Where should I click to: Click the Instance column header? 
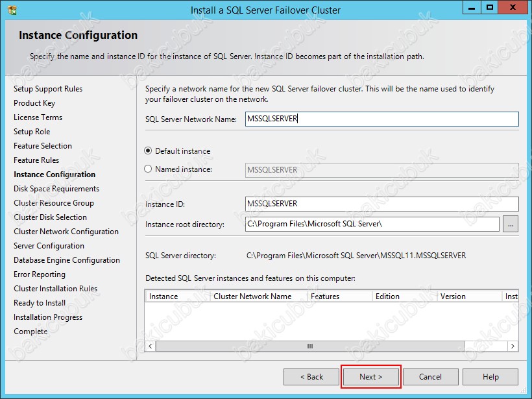pyautogui.click(x=178, y=296)
